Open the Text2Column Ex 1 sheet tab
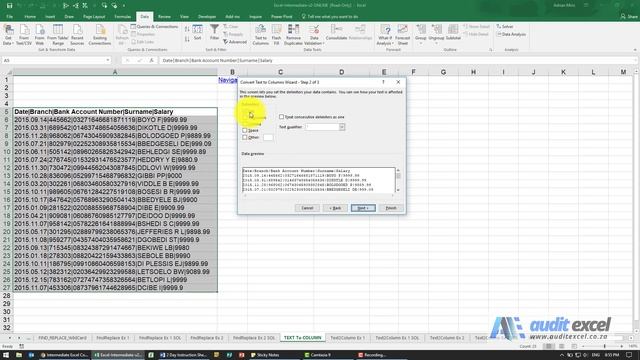640x360 pixels. point(347,338)
